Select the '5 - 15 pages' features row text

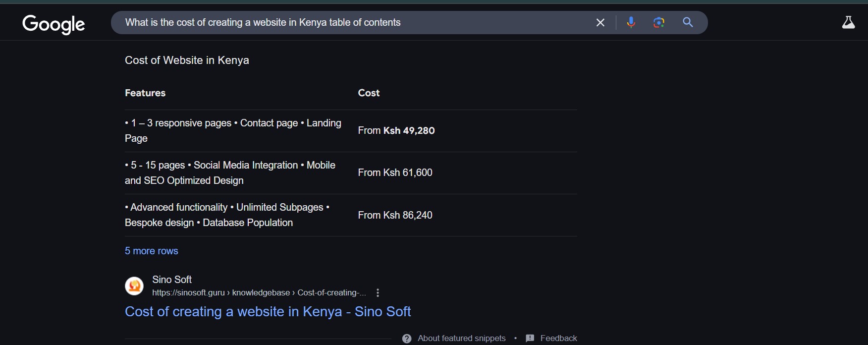230,173
